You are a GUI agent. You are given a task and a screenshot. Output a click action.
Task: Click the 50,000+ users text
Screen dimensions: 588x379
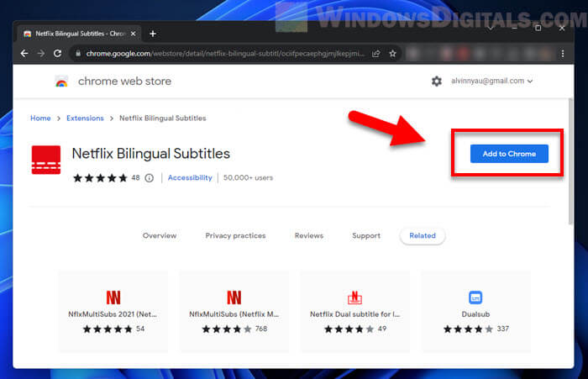[x=248, y=178]
